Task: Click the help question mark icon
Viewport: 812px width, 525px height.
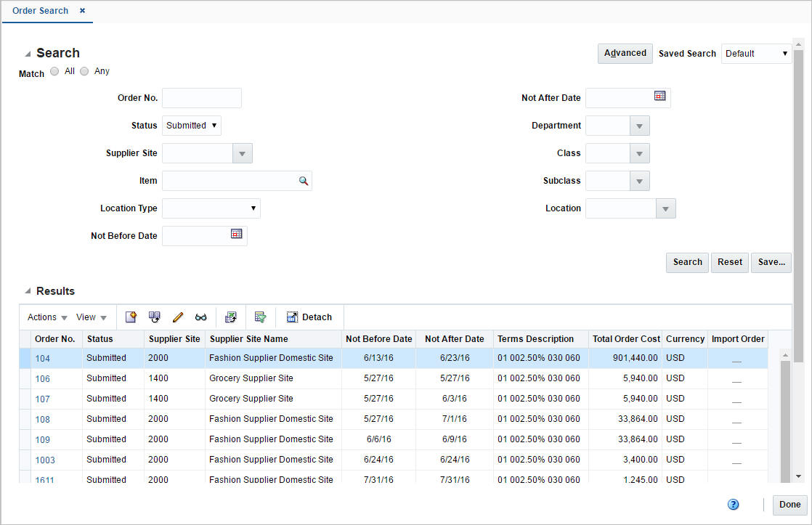Action: pos(733,504)
